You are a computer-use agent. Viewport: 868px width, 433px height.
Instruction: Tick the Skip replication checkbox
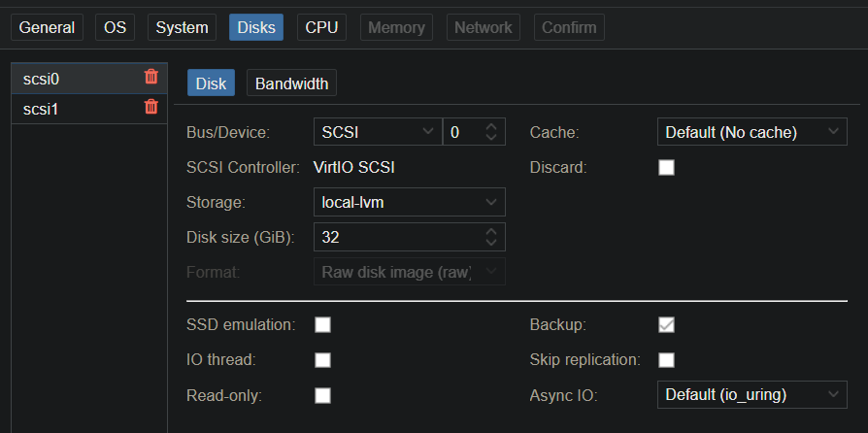[666, 360]
